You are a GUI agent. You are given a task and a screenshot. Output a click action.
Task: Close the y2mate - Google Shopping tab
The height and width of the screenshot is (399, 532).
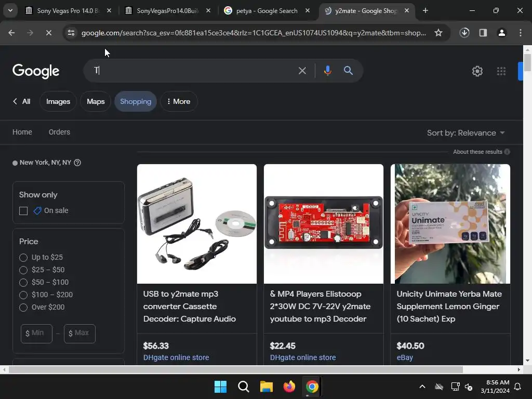407,11
